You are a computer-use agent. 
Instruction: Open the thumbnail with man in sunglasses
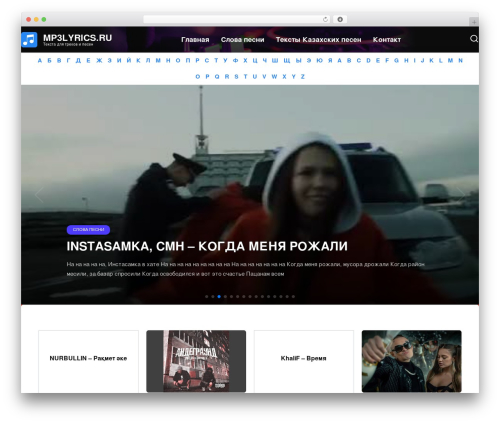click(x=412, y=361)
